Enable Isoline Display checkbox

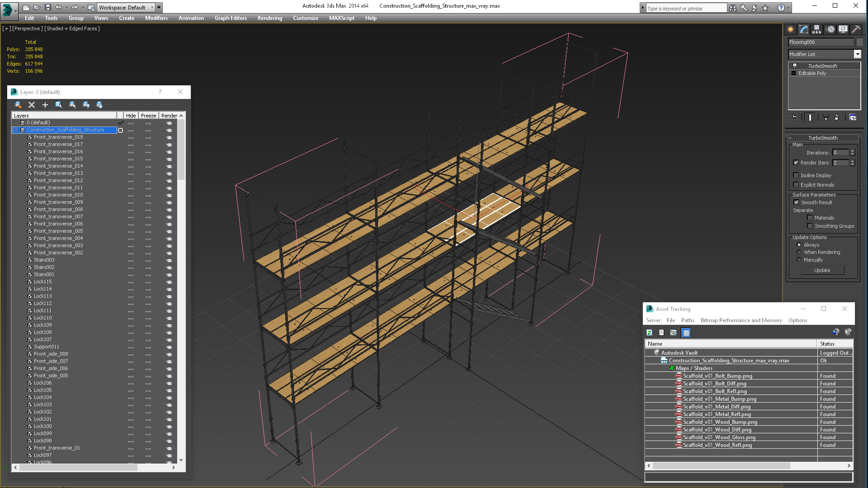click(x=796, y=175)
